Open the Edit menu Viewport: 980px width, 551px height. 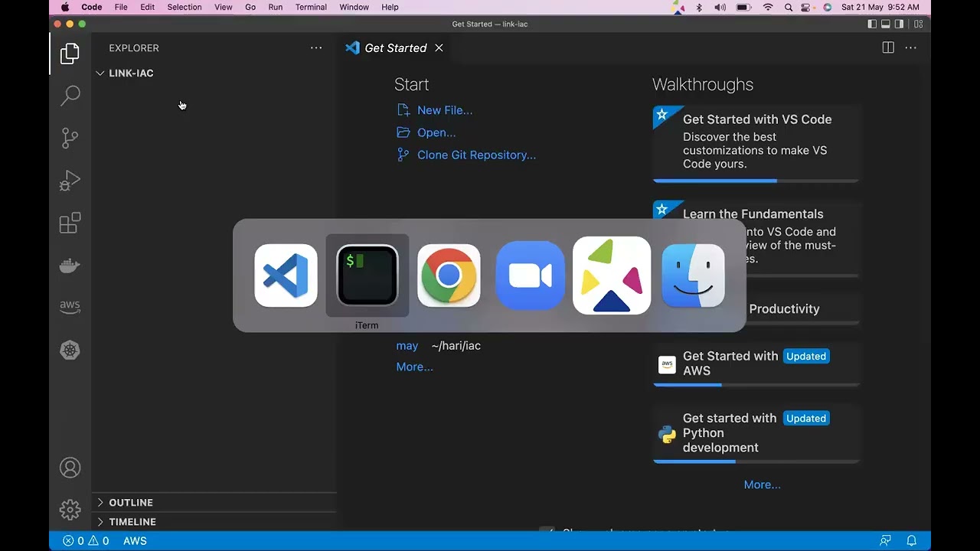(147, 7)
